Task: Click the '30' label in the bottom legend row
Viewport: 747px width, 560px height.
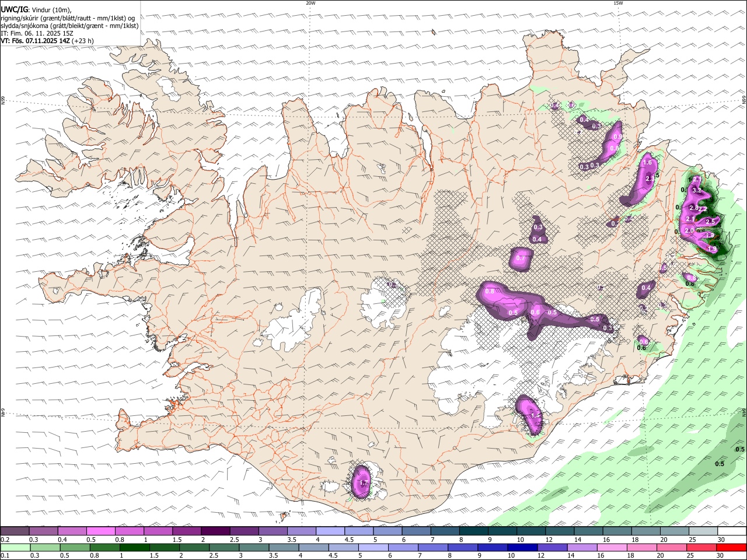Action: tap(721, 556)
